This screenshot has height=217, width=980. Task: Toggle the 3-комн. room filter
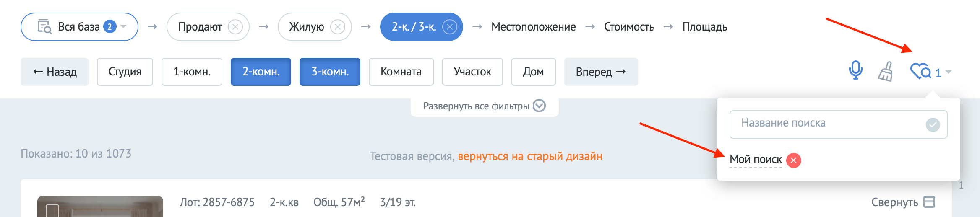click(x=330, y=72)
